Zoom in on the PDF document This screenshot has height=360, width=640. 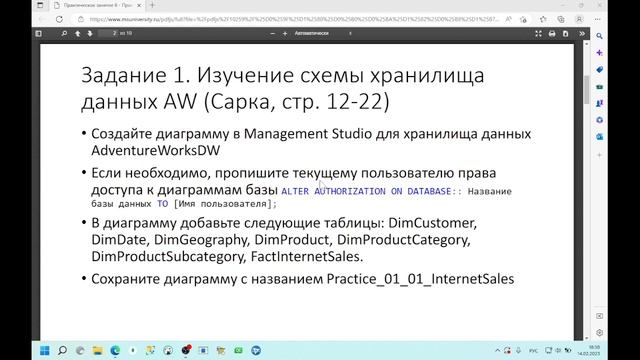click(285, 33)
